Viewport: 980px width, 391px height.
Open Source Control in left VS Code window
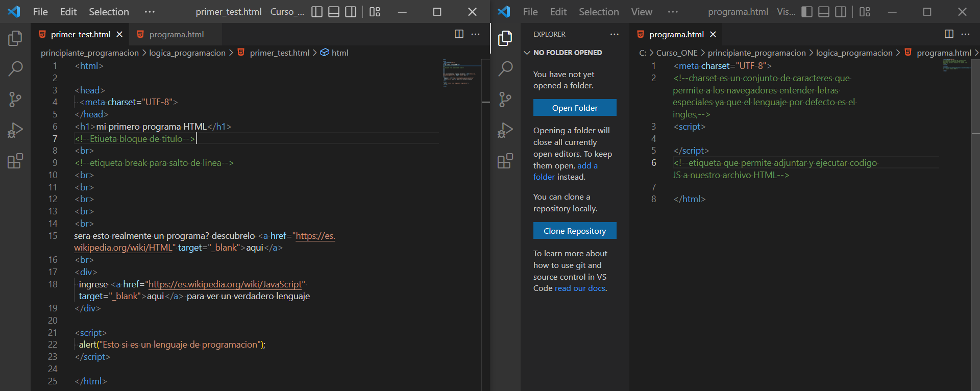[15, 100]
